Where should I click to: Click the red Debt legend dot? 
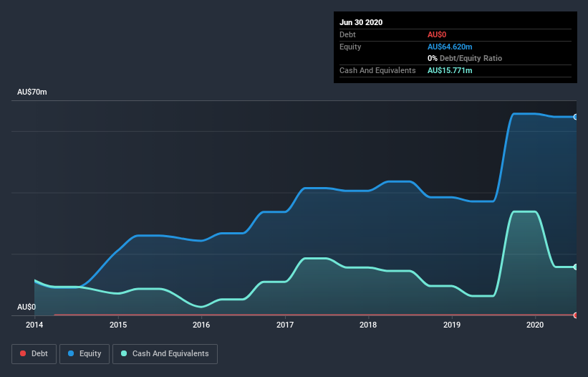tap(23, 353)
